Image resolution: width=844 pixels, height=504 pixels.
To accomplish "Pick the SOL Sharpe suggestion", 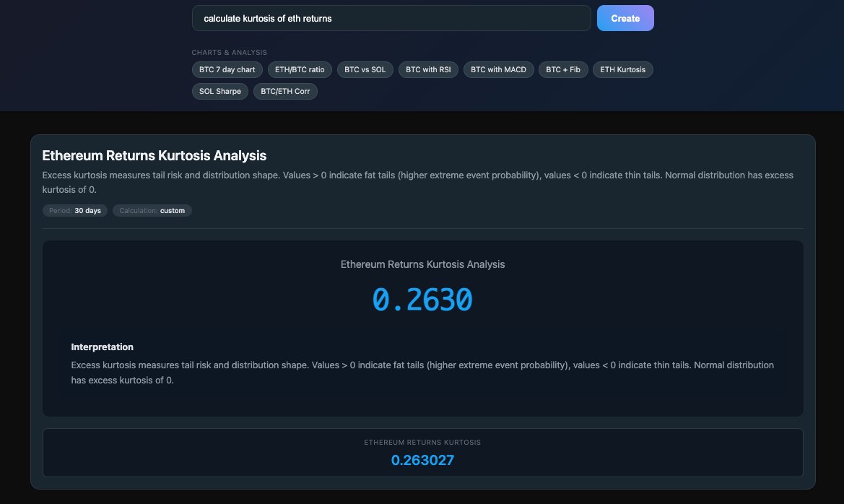I will coord(220,91).
